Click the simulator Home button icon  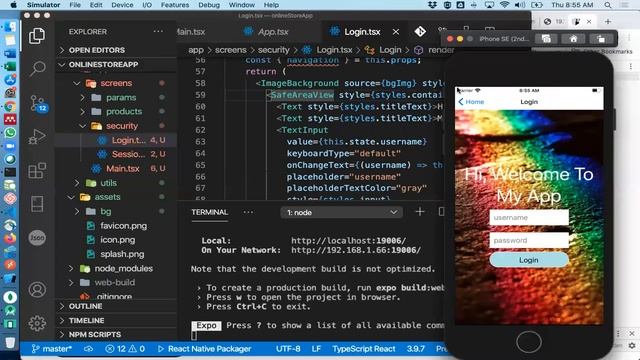573,39
